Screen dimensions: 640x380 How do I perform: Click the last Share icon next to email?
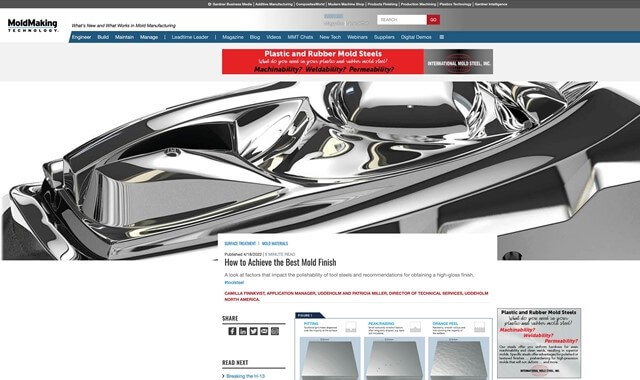tap(275, 331)
